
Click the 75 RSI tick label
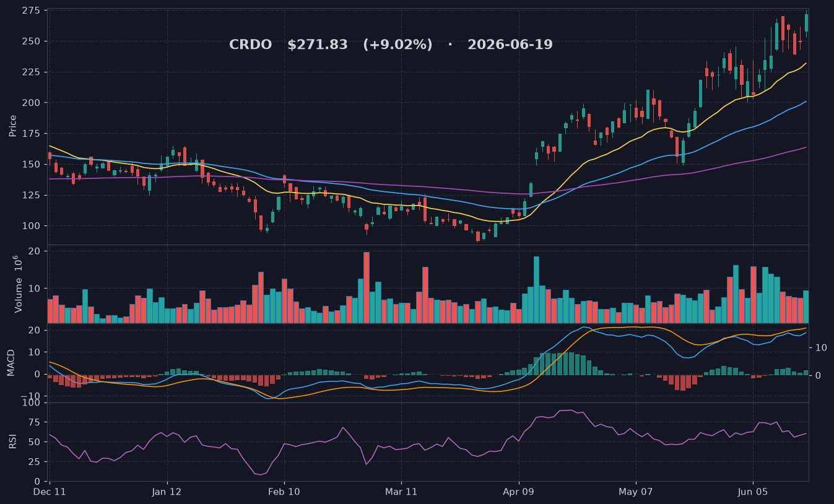click(x=35, y=422)
